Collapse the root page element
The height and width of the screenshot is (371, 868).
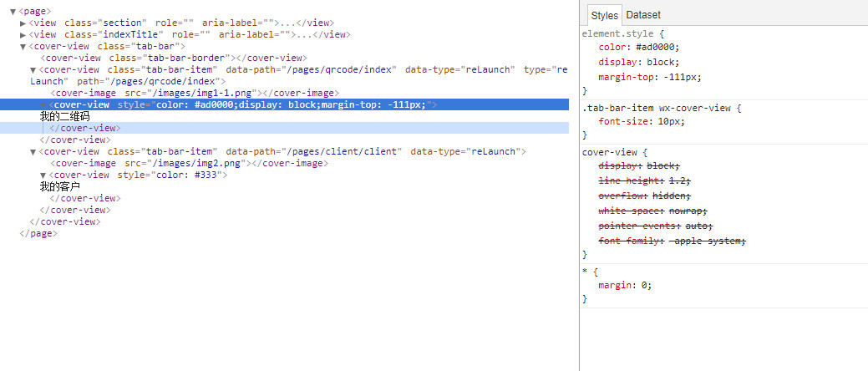coord(13,11)
